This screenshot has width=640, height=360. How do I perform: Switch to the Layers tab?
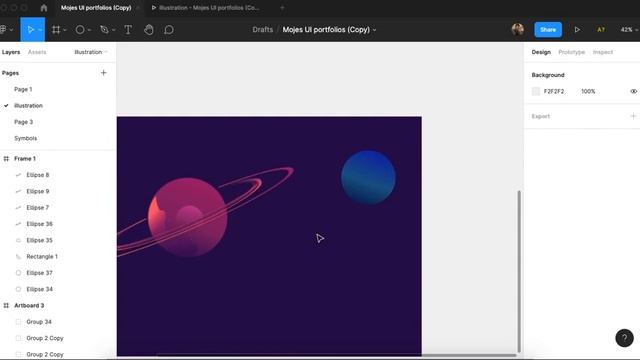11,52
